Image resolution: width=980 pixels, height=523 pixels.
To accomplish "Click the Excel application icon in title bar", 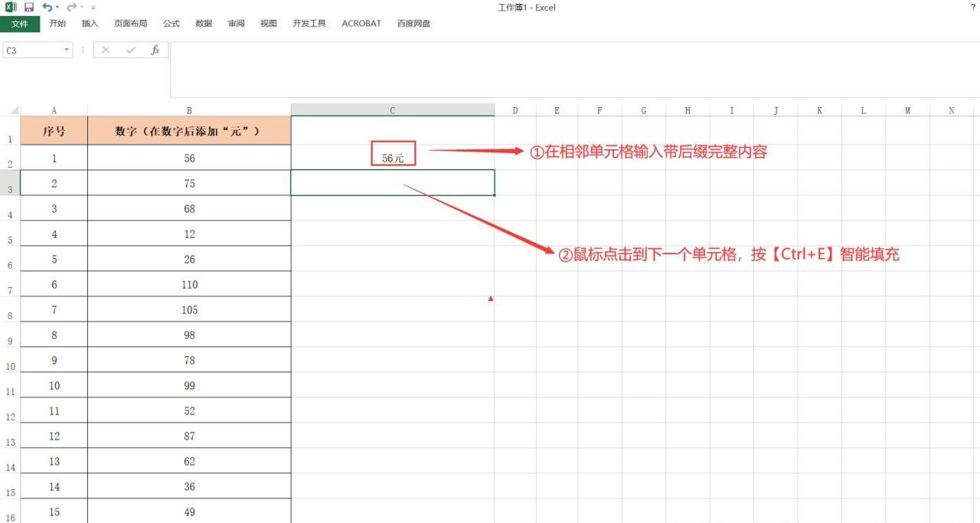I will (x=11, y=7).
